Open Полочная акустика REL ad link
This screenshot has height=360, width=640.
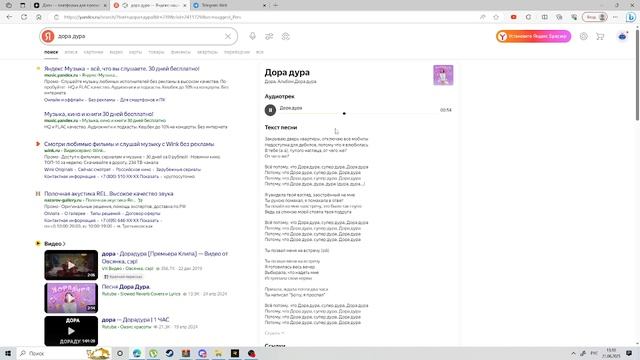[109, 193]
